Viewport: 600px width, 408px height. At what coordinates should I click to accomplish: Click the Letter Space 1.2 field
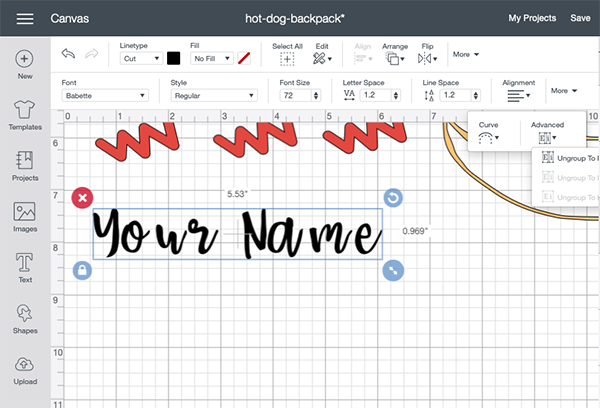pos(376,95)
